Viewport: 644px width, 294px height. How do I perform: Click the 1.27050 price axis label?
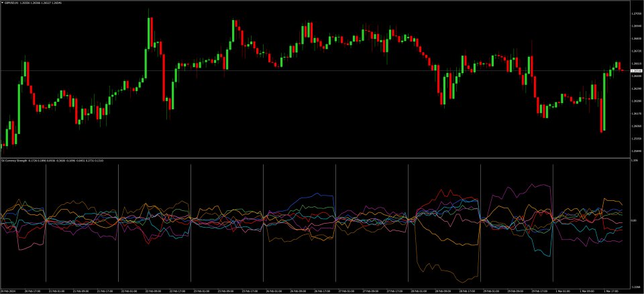pos(637,13)
